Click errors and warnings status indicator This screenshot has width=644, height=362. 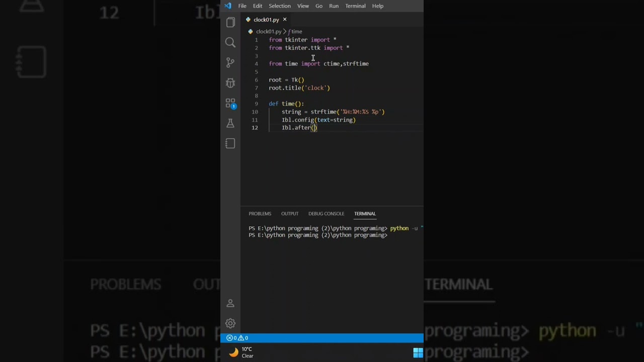(237, 338)
